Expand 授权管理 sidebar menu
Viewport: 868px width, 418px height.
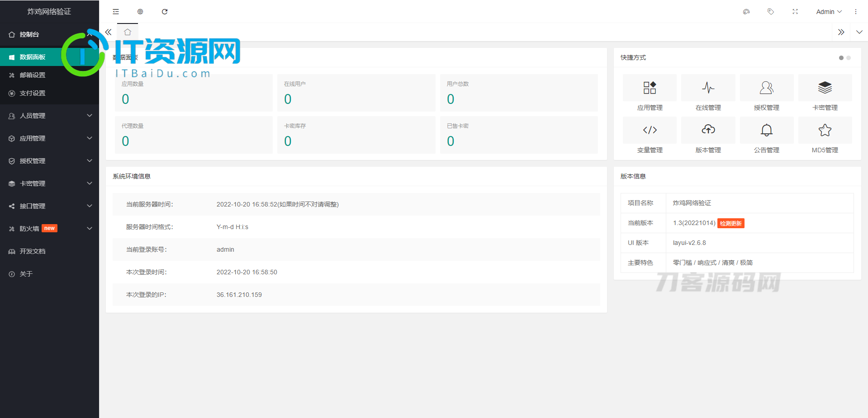[x=49, y=161]
